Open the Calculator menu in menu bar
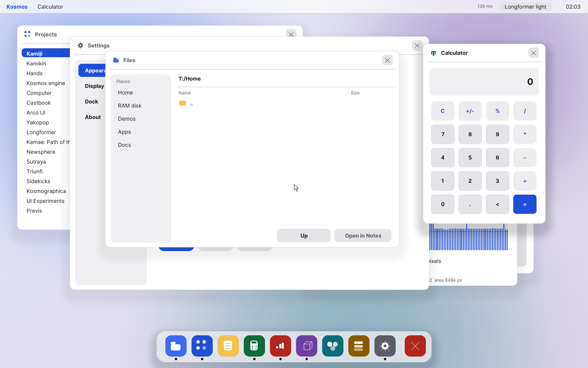Viewport: 588px width, 368px height. point(50,7)
